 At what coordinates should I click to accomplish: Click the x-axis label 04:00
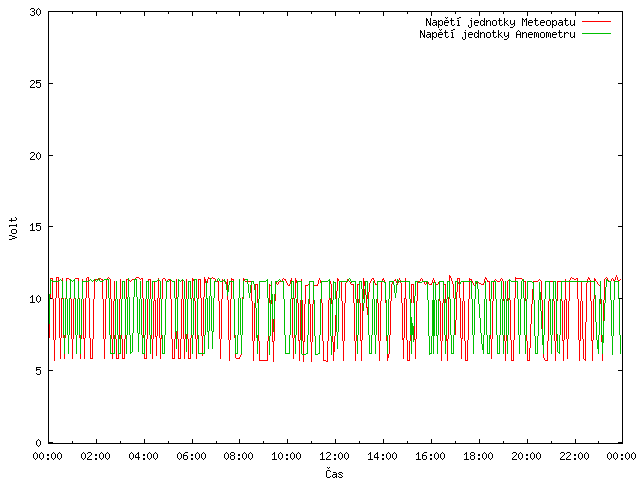(x=143, y=456)
